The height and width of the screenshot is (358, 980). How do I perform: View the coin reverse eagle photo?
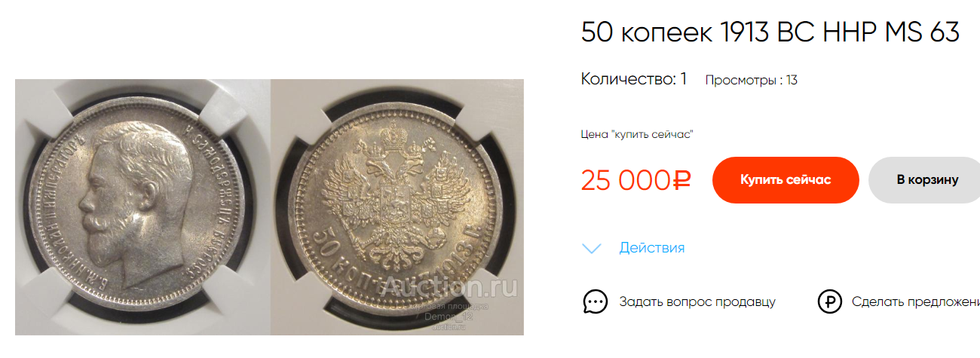pos(397,207)
